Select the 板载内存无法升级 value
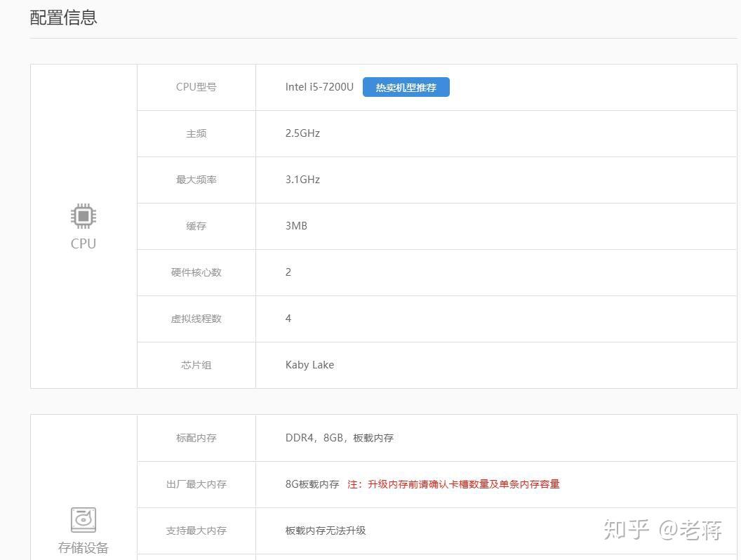 point(326,531)
